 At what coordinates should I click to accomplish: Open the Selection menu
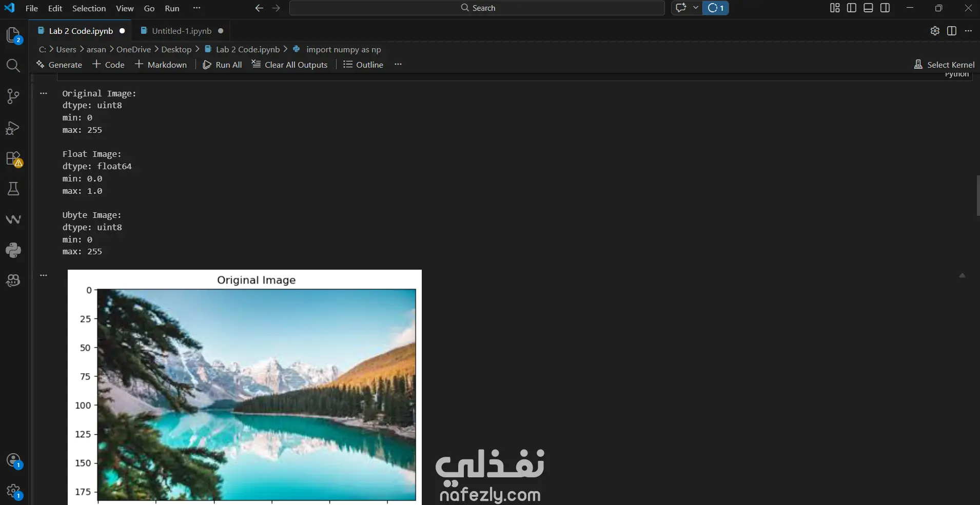click(89, 8)
